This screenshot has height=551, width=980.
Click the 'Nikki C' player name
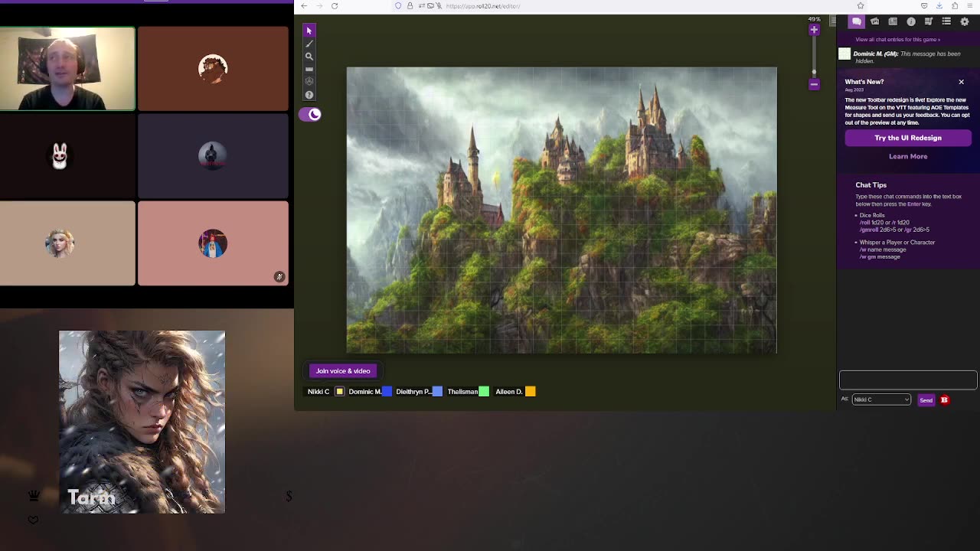click(318, 392)
